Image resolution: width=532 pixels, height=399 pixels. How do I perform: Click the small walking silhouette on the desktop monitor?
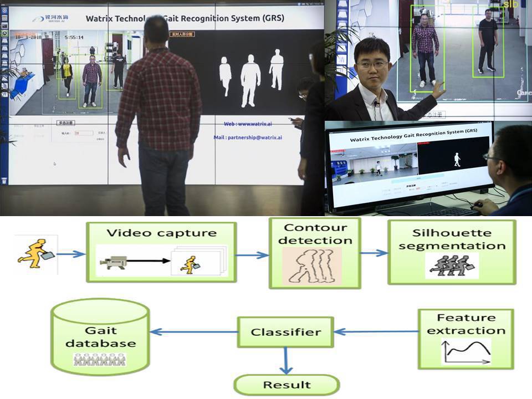tap(457, 160)
